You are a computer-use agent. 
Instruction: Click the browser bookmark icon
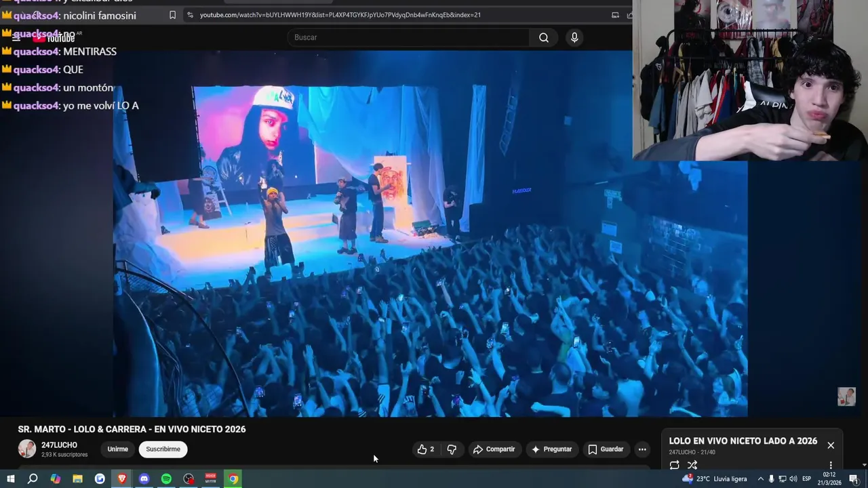[x=172, y=15]
